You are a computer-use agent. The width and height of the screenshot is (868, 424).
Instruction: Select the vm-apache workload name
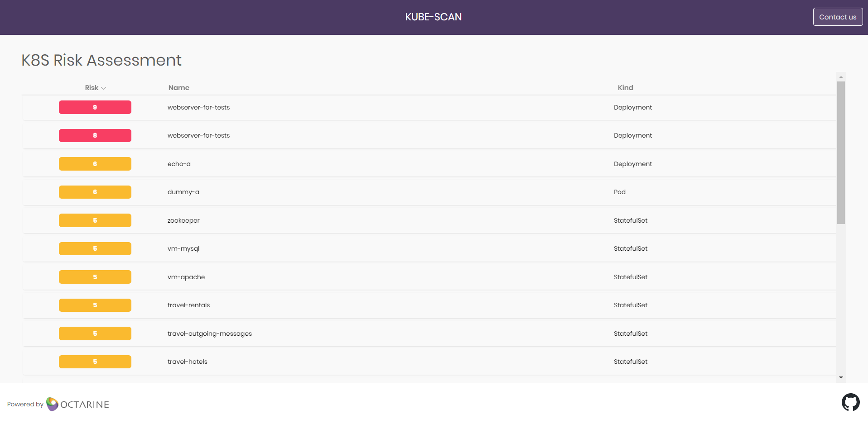pyautogui.click(x=186, y=277)
